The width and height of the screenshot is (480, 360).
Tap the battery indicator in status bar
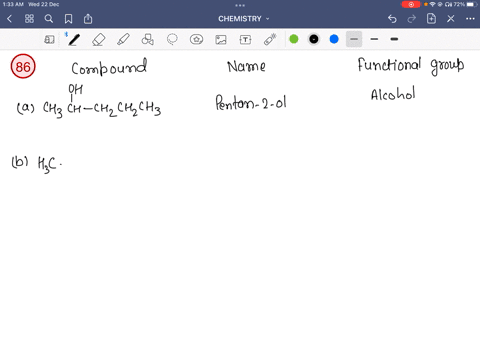point(472,4)
